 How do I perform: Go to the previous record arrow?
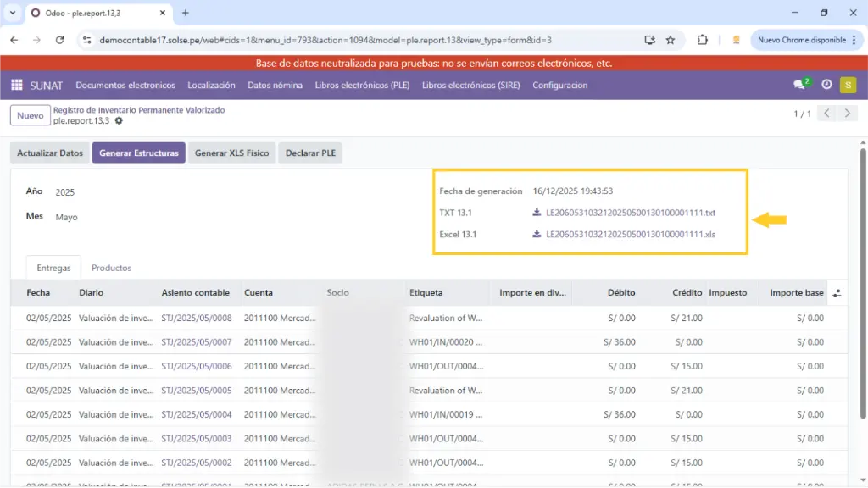[827, 114]
